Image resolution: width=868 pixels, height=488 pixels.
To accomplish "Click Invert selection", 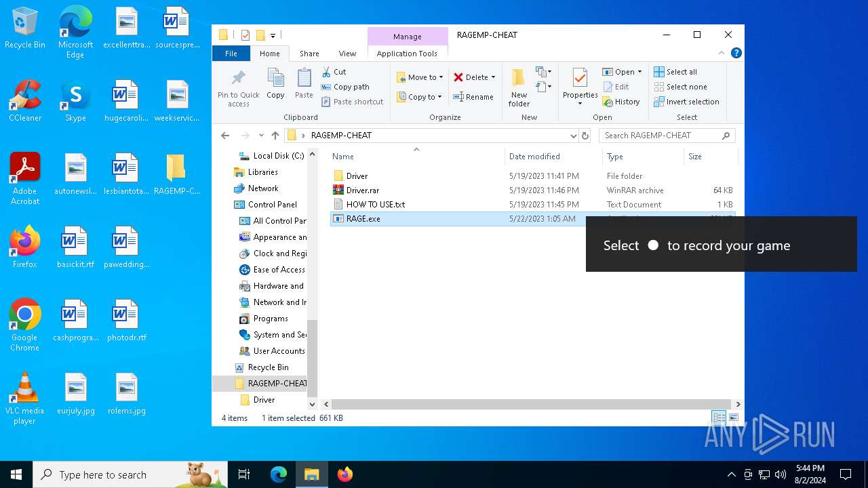I will pos(686,102).
